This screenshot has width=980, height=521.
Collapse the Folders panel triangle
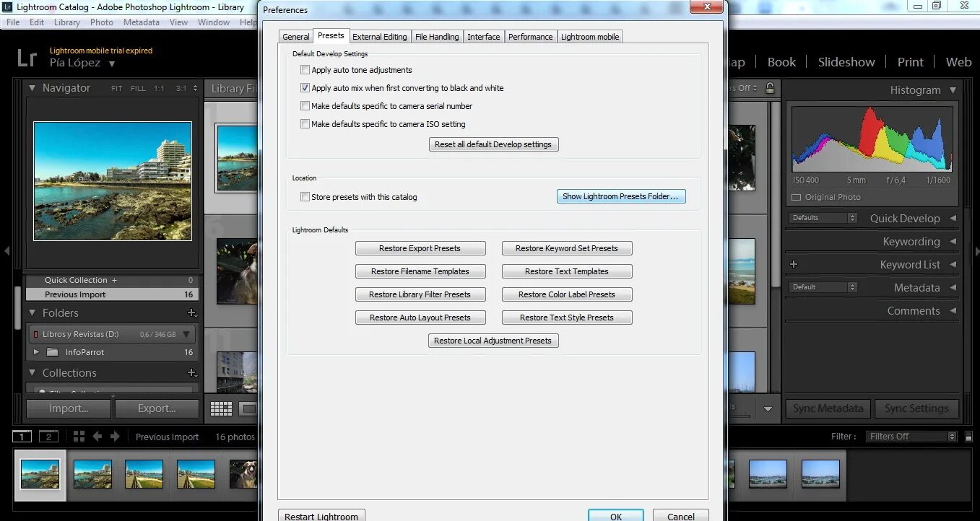[x=32, y=313]
